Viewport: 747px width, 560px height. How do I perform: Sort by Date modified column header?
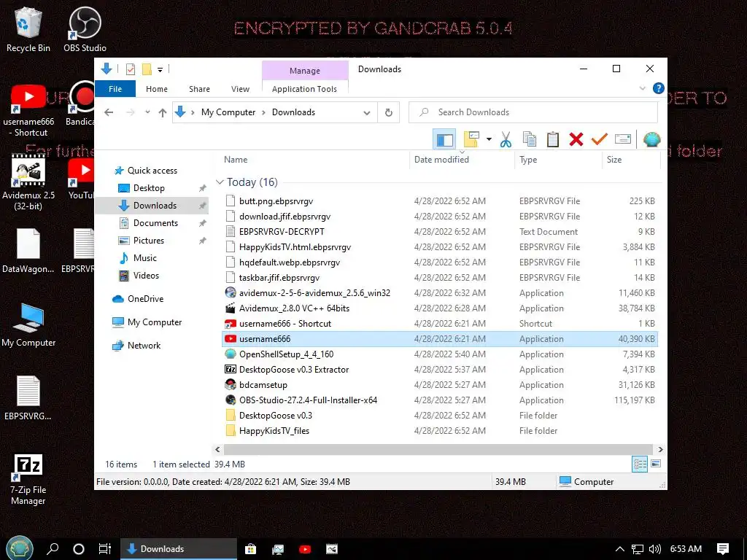click(x=462, y=160)
